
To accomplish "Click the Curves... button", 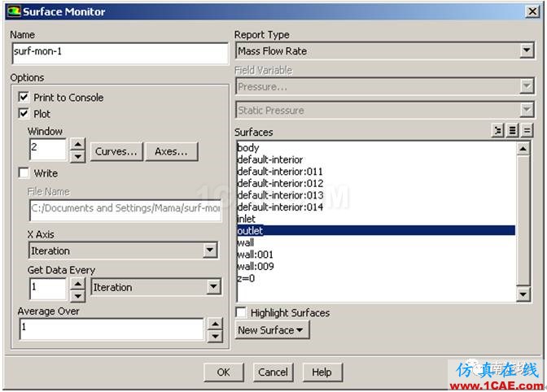I will [116, 151].
